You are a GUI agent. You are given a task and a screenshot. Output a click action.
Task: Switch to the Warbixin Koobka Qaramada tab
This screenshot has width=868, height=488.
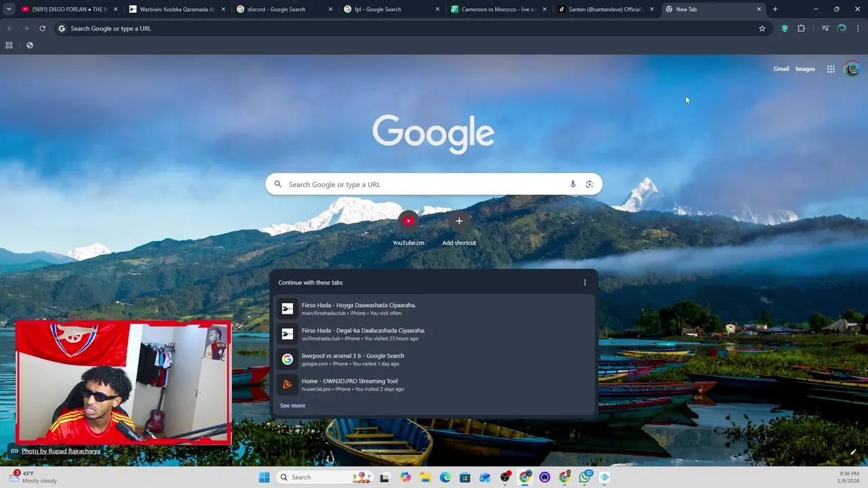(x=176, y=9)
